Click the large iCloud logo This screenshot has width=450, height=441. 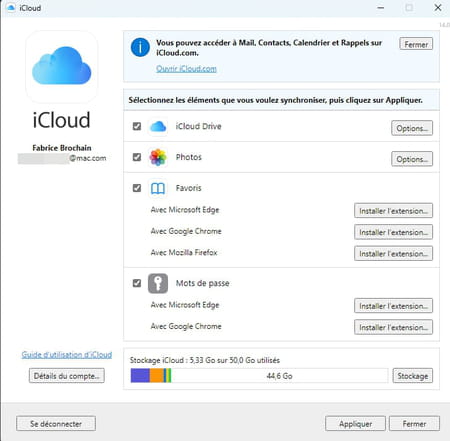[x=62, y=67]
